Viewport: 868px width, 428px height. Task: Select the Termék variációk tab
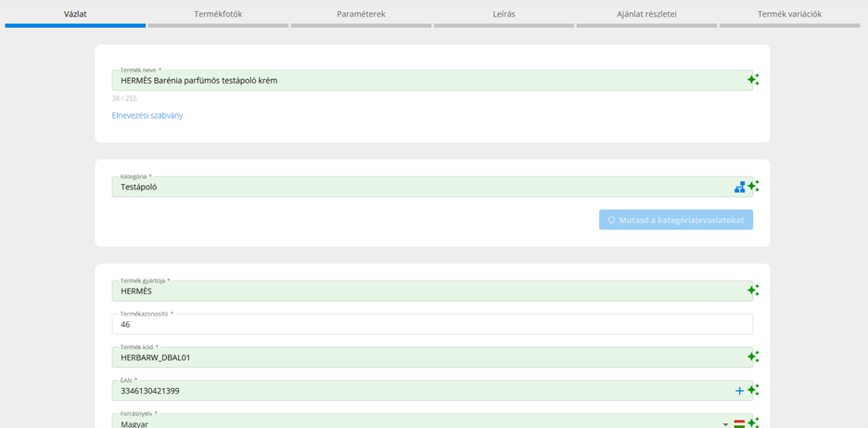pyautogui.click(x=789, y=15)
